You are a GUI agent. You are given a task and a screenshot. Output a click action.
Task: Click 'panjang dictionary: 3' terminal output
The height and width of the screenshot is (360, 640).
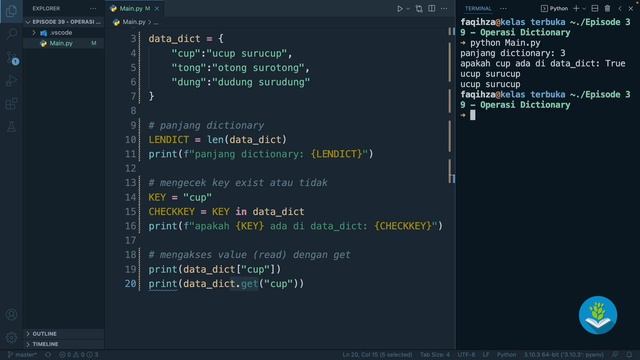click(x=513, y=53)
